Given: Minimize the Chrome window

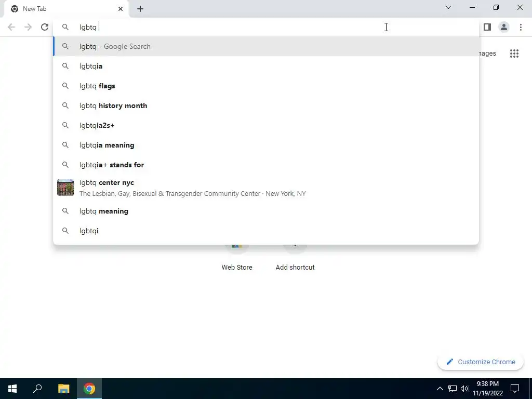Looking at the screenshot, I should pyautogui.click(x=472, y=7).
